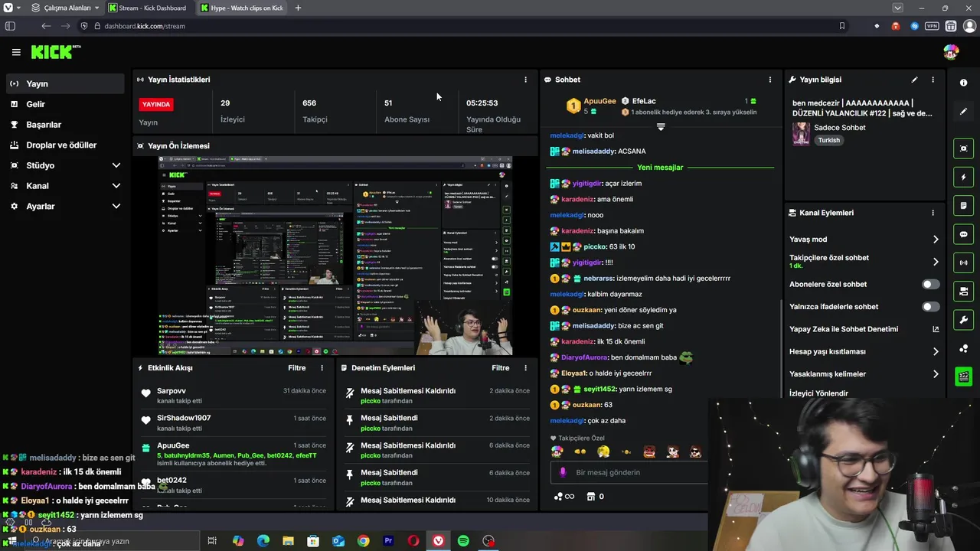Select Başarılar in left sidebar
Image resolution: width=980 pixels, height=551 pixels.
click(x=64, y=125)
